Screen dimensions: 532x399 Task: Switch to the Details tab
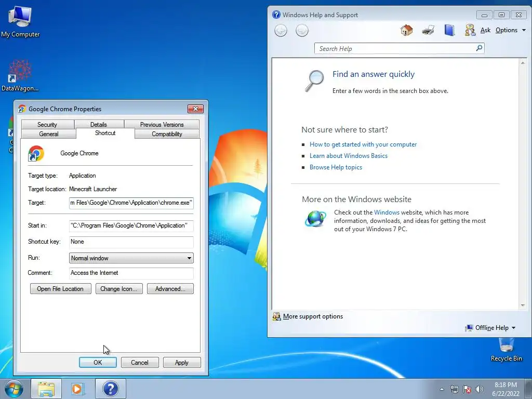98,125
